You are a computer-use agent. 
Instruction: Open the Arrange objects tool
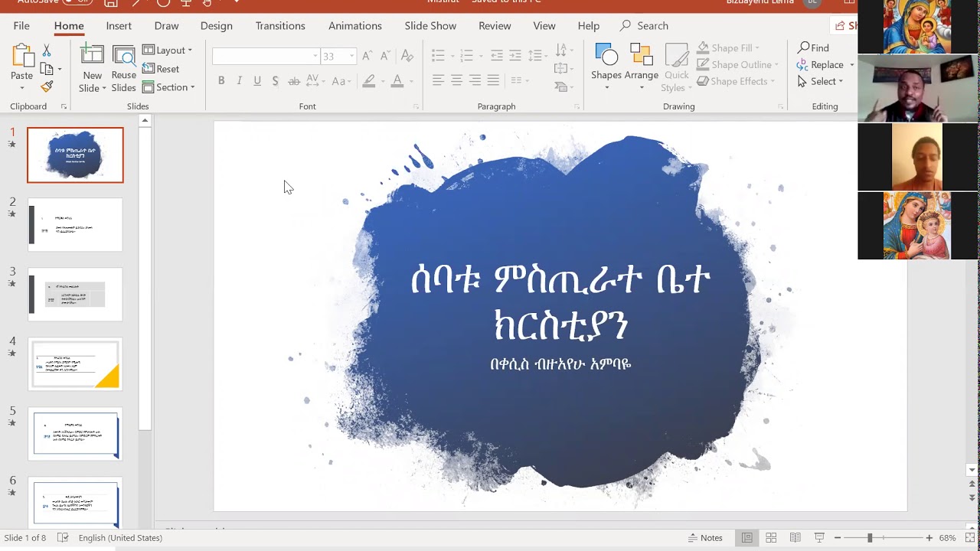[642, 67]
